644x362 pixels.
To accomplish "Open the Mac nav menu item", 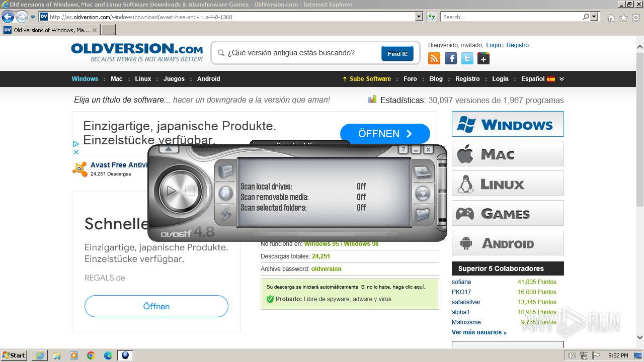I will coord(117,79).
